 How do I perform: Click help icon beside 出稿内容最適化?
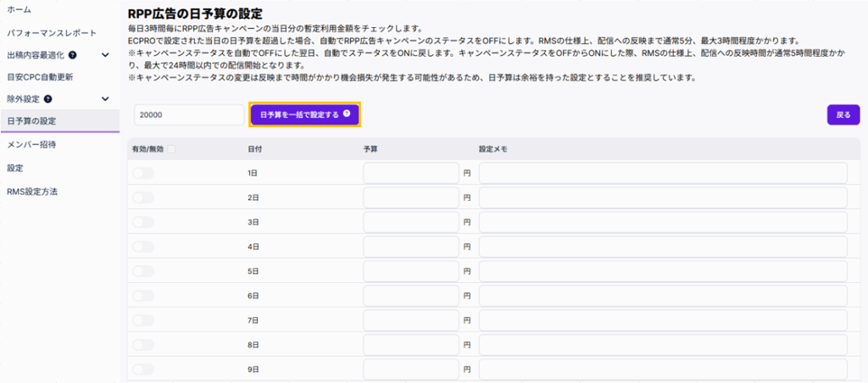[73, 55]
